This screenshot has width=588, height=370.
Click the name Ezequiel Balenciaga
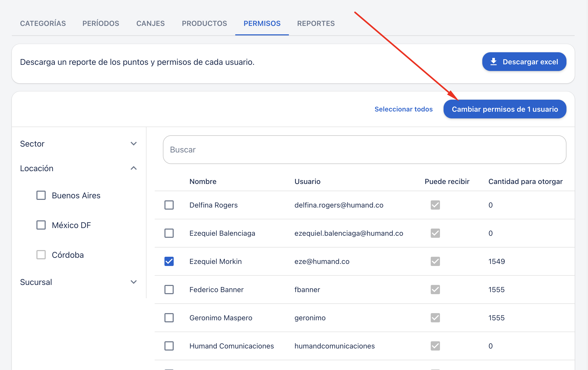[222, 233]
